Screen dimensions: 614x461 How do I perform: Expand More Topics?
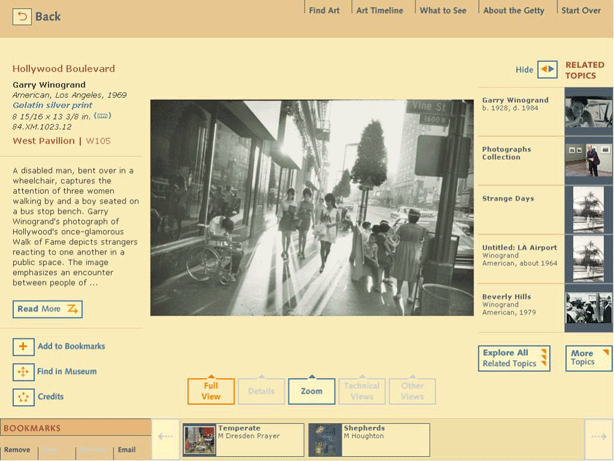[x=586, y=358]
